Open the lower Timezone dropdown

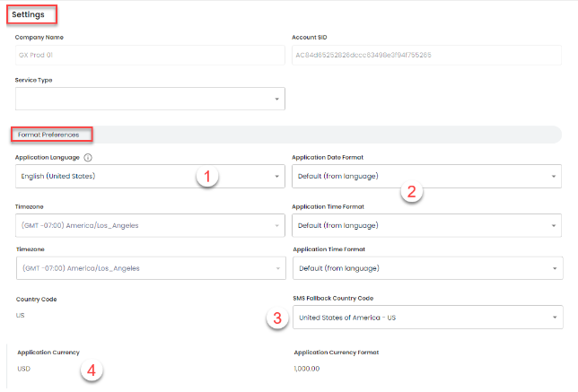coord(150,268)
